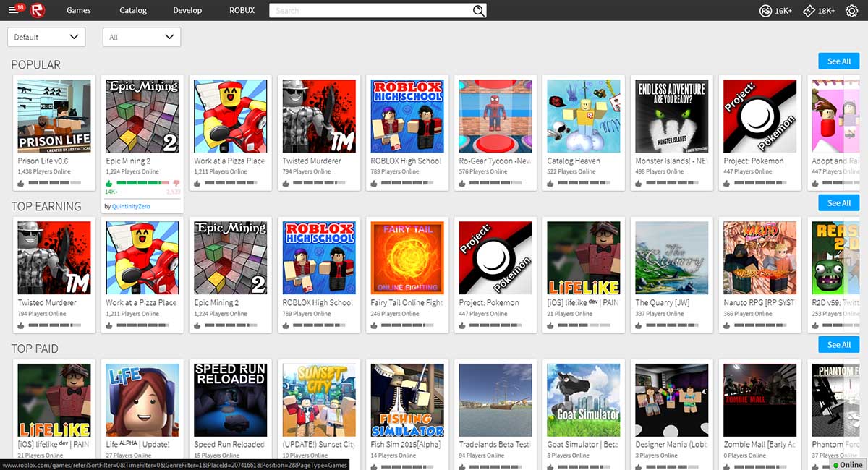Viewport: 868px width, 470px height.
Task: Open the Fairy Tail Online Fighting thumbnail
Action: pos(407,257)
